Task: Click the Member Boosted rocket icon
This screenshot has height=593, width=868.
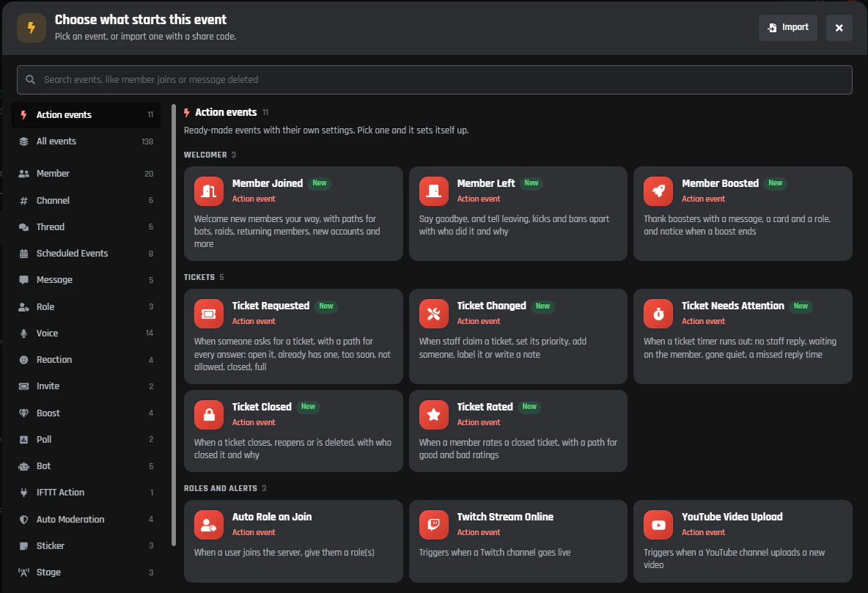Action: pyautogui.click(x=658, y=191)
